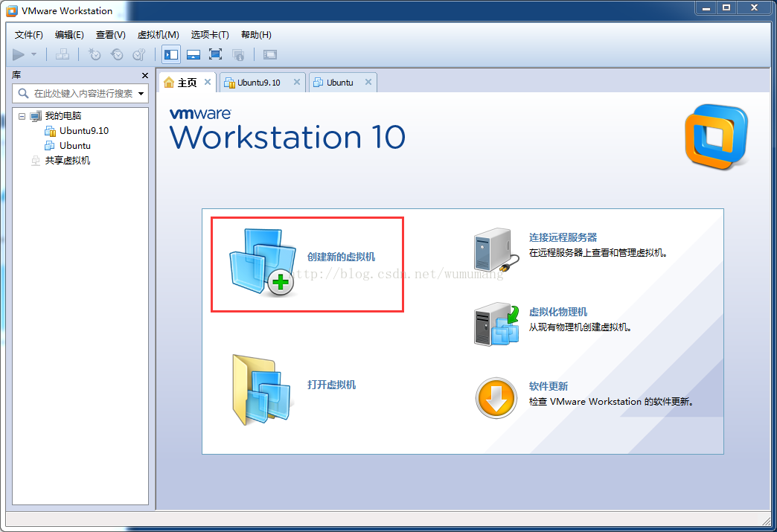Close the VMware Workstation window

(x=755, y=8)
